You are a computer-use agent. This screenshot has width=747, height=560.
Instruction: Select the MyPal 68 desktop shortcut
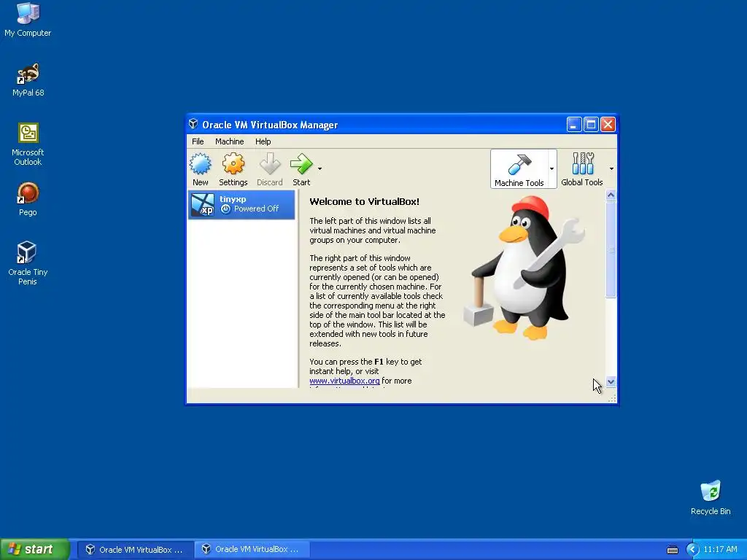point(28,79)
